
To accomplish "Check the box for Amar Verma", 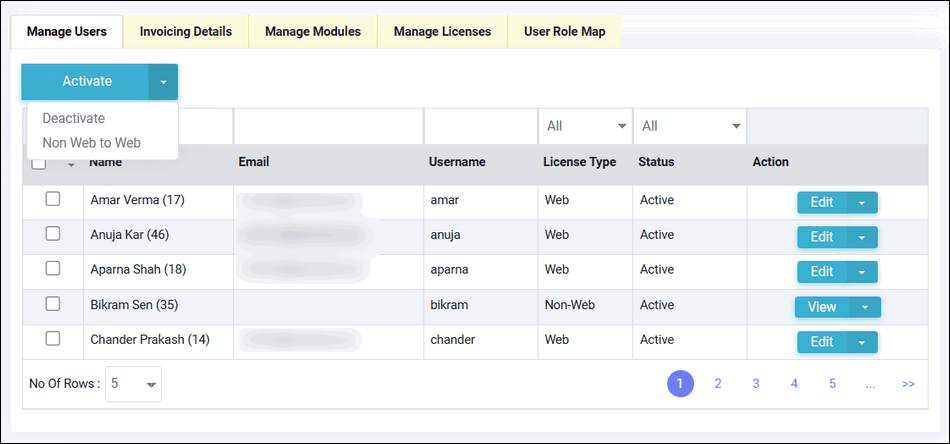I will (x=53, y=199).
